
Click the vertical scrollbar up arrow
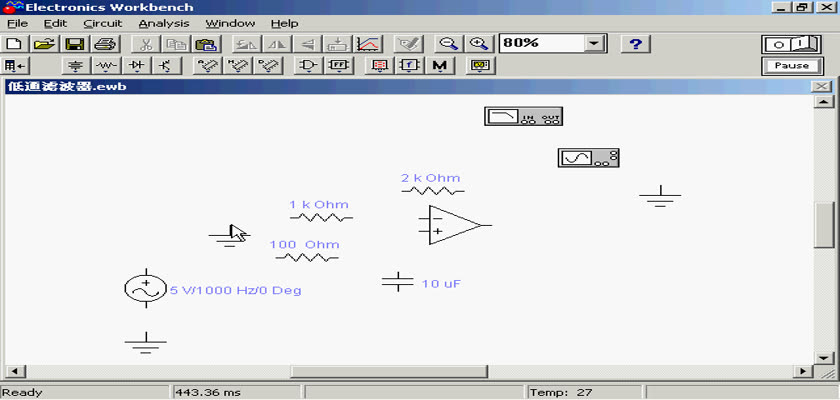coord(823,102)
